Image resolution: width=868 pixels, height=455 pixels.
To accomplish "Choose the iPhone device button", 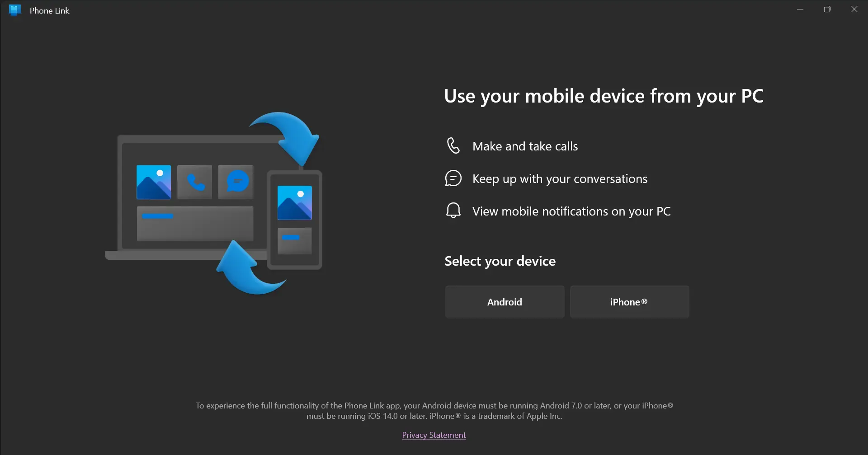I will click(x=629, y=302).
